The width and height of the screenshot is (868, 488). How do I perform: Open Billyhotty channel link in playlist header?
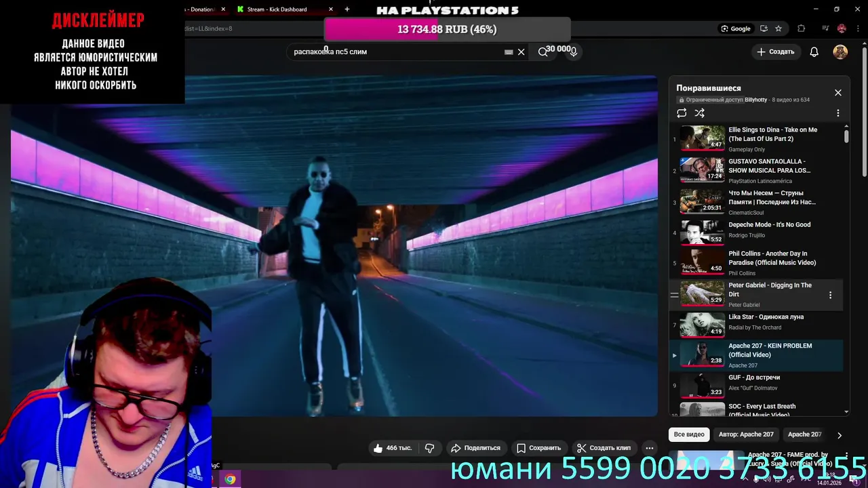755,100
